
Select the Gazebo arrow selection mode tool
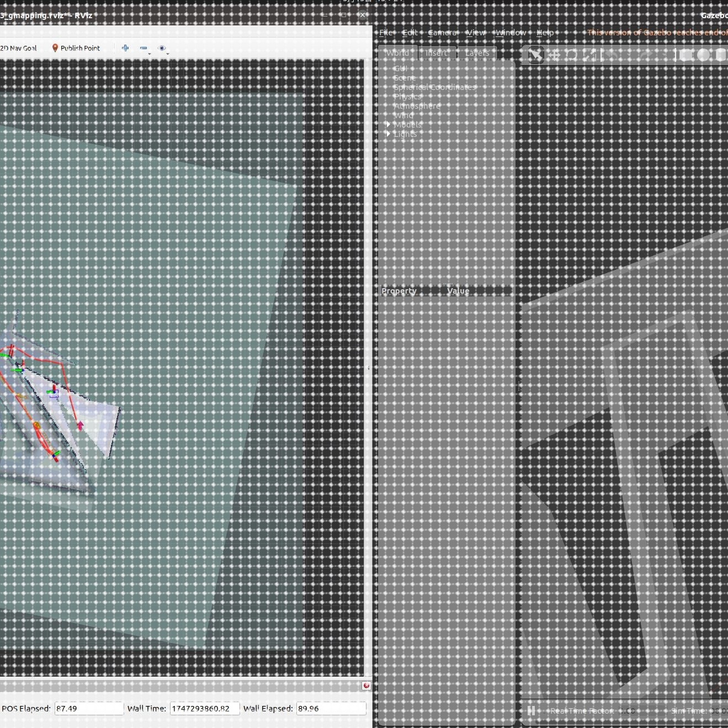pyautogui.click(x=535, y=55)
